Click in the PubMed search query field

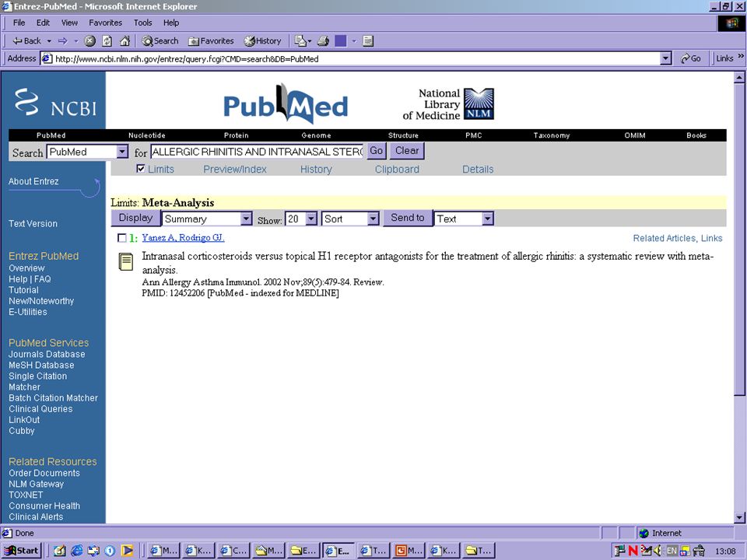tap(257, 152)
